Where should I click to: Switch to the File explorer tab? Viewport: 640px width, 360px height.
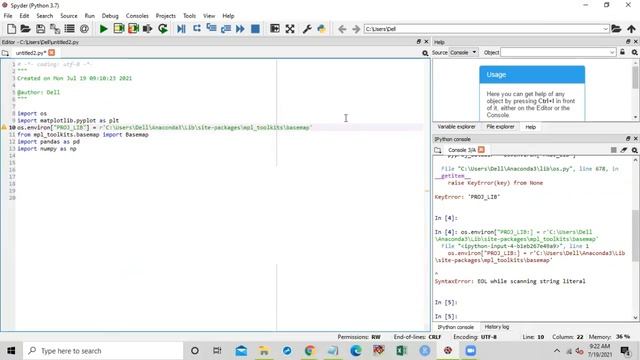coord(500,127)
